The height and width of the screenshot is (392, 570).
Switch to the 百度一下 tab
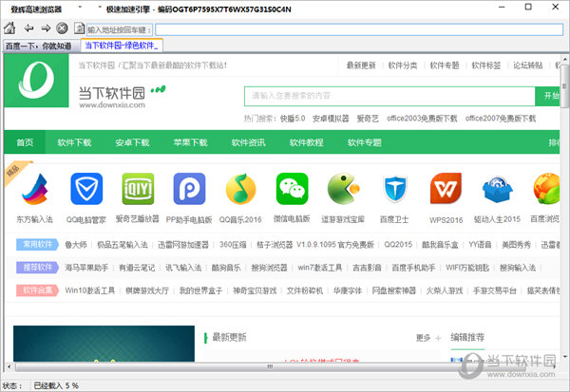point(39,47)
